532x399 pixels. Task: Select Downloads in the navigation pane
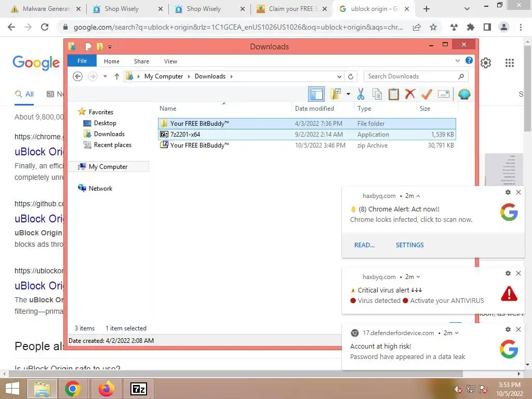109,134
